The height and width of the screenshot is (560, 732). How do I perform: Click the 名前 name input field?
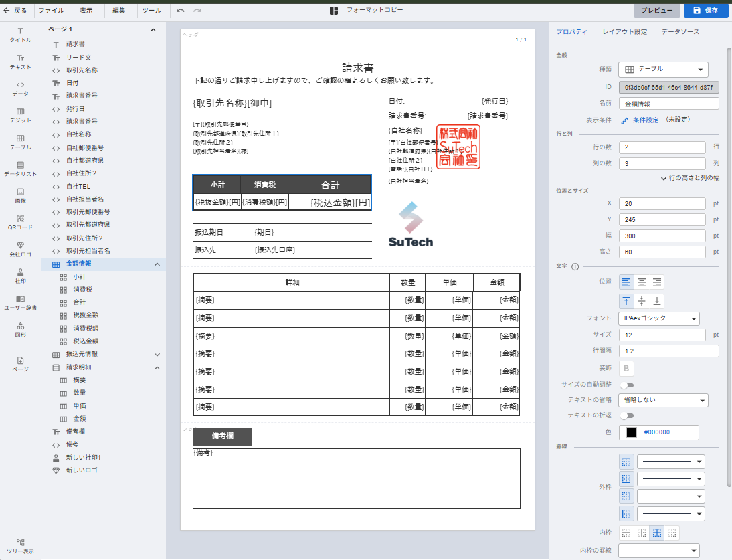[668, 104]
